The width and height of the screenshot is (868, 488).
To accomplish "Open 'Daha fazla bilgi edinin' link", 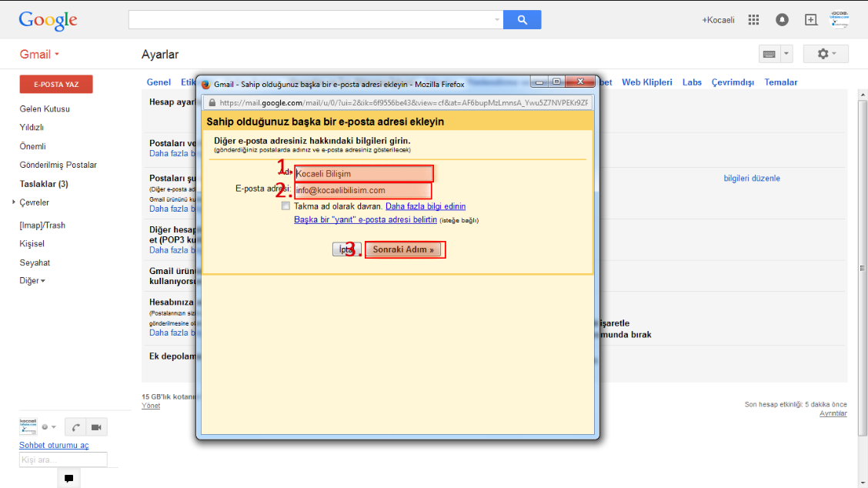I will tap(425, 206).
